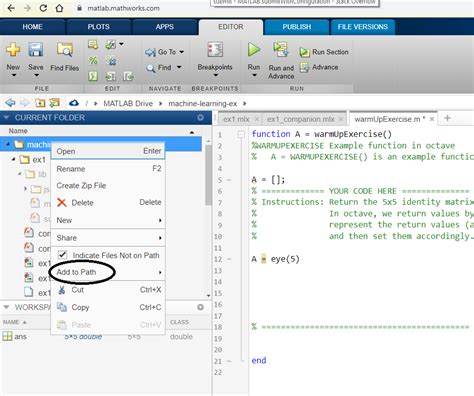Select Rename in context menu
Viewport: 474px width, 396px height.
tap(108, 169)
